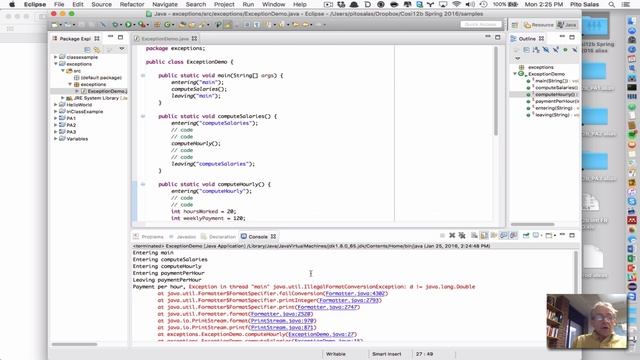Click Package Explorer horizontal scrollbar
Screen dimensions: 640x360
point(74,344)
